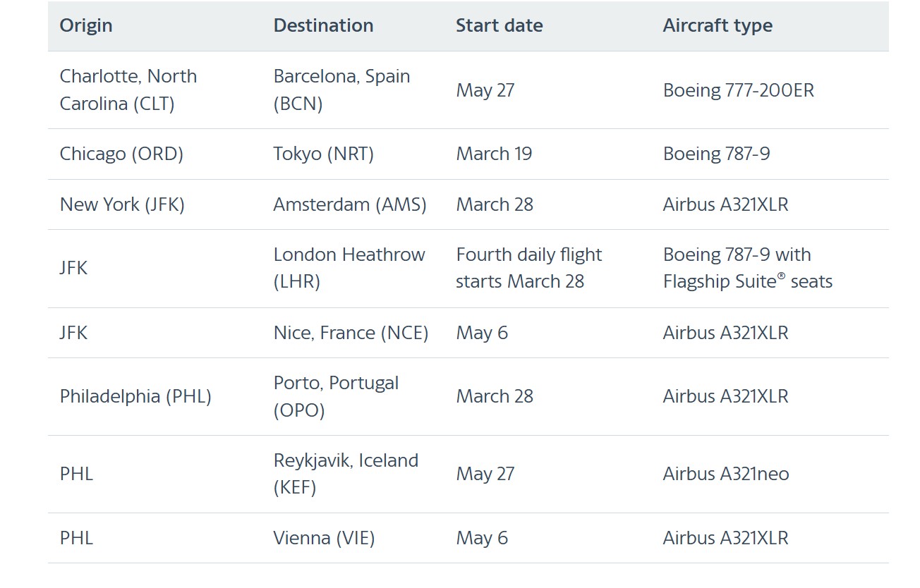The height and width of the screenshot is (588, 920).
Task: Click the Origin column header
Action: (86, 25)
